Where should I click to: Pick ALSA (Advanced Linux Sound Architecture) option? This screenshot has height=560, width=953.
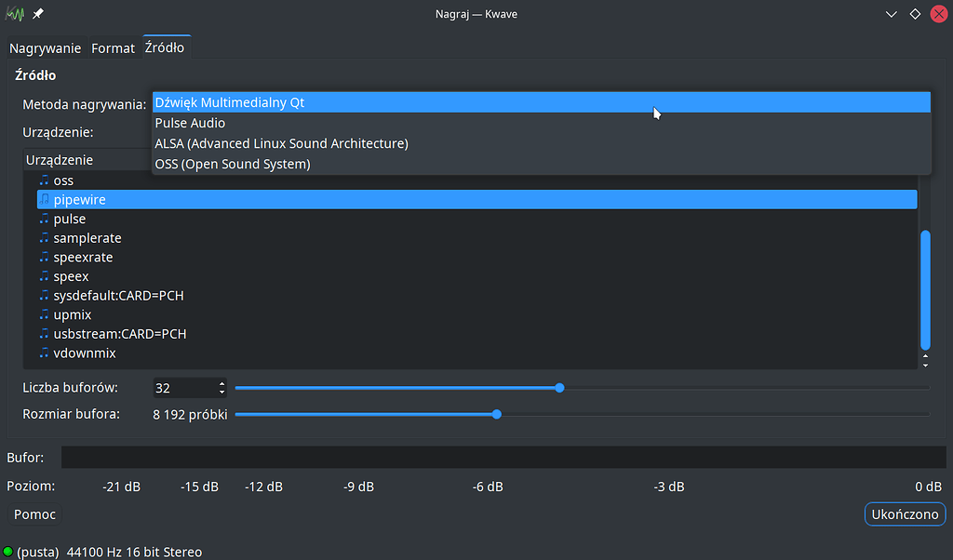[x=281, y=143]
